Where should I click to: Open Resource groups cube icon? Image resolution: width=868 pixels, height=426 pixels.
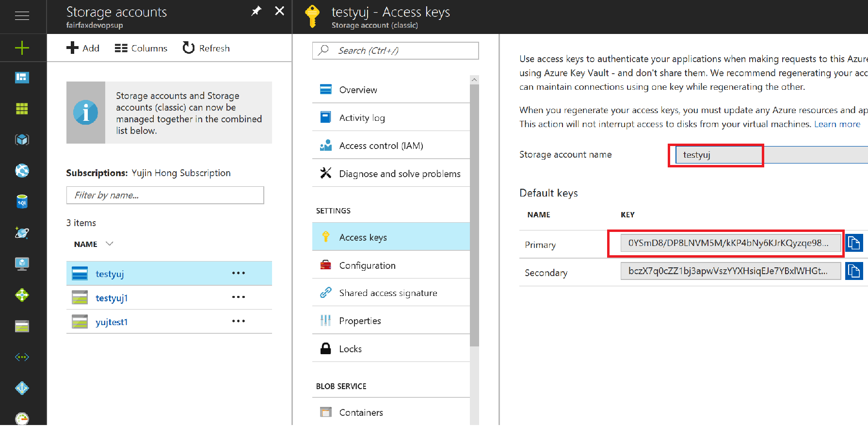pos(22,140)
